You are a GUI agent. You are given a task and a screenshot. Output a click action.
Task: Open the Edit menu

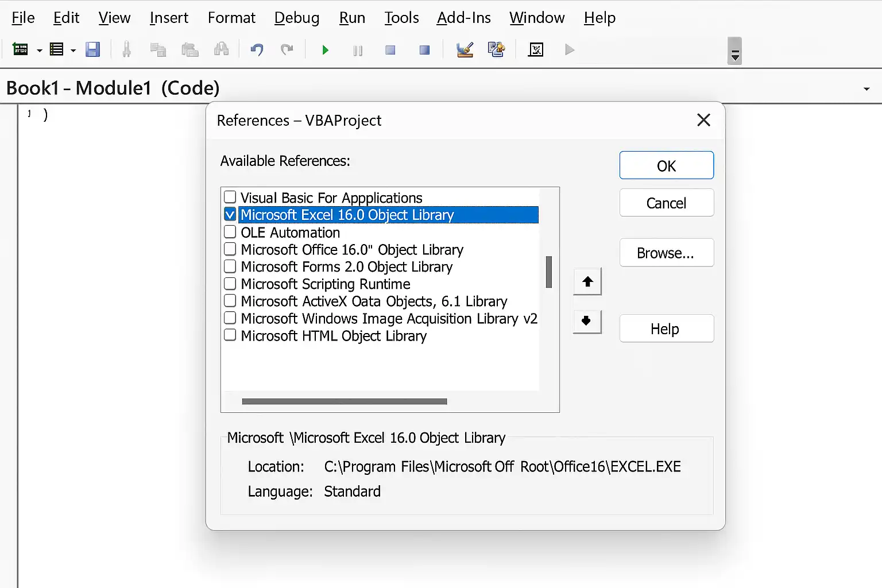click(66, 18)
